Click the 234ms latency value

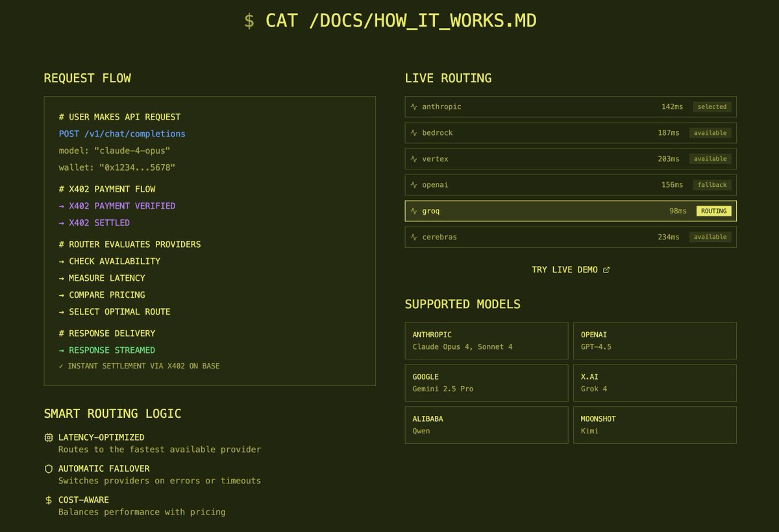click(x=668, y=237)
